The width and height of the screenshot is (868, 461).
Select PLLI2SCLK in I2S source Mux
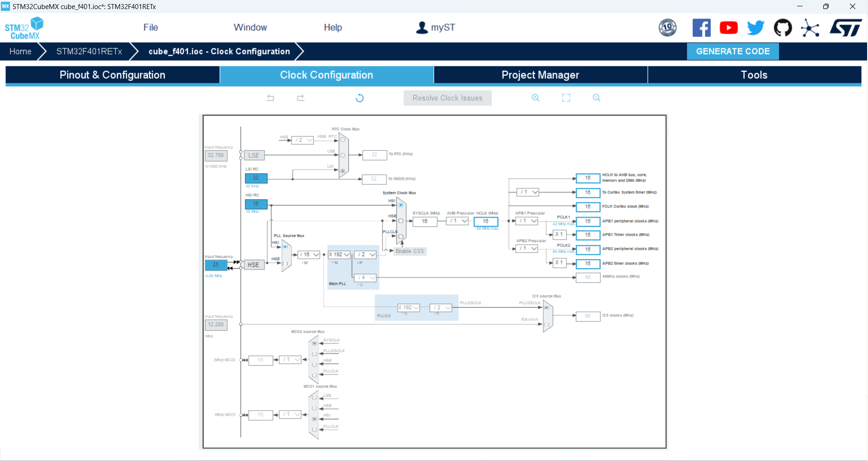[546, 307]
